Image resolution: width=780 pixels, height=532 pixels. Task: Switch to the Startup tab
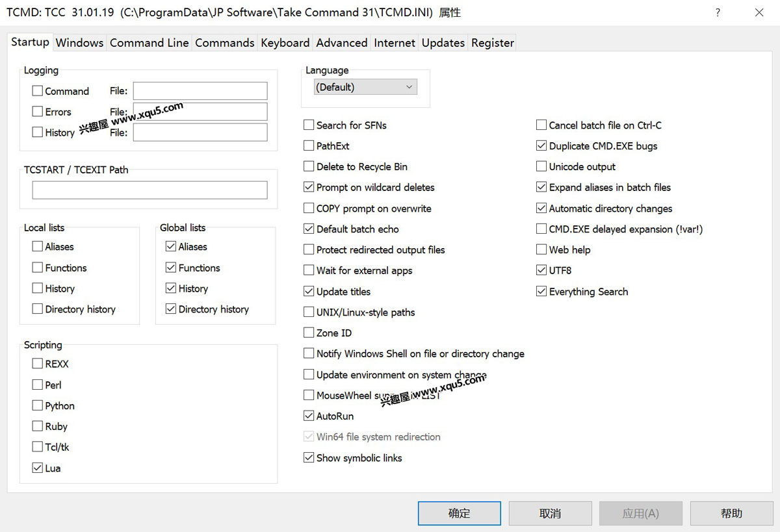pos(30,42)
